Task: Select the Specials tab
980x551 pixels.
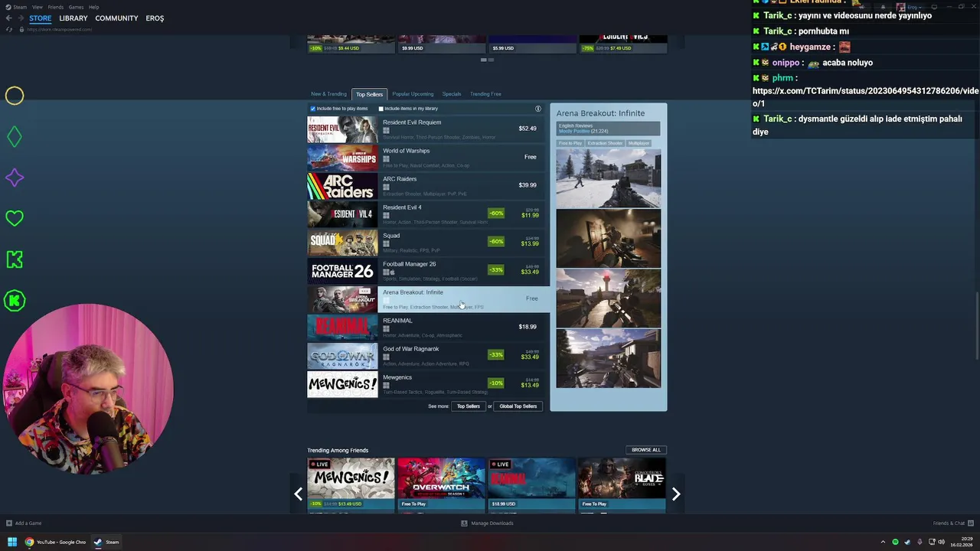Action: click(452, 94)
